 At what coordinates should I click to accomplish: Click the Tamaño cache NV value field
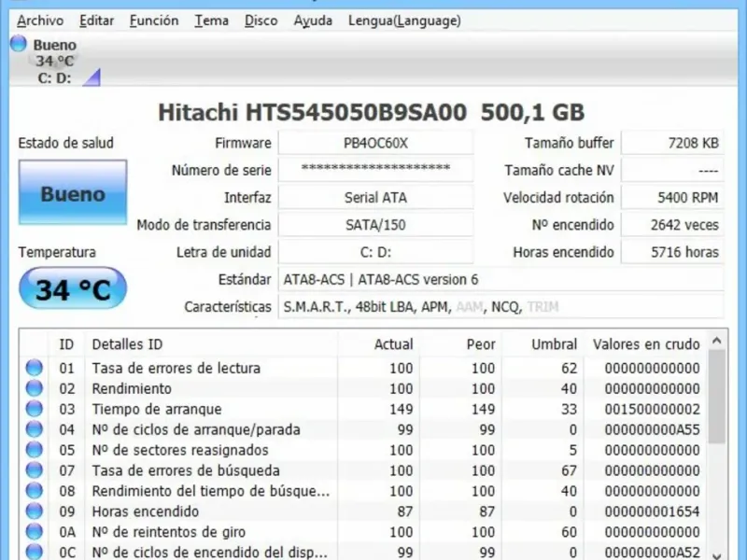[x=672, y=170]
